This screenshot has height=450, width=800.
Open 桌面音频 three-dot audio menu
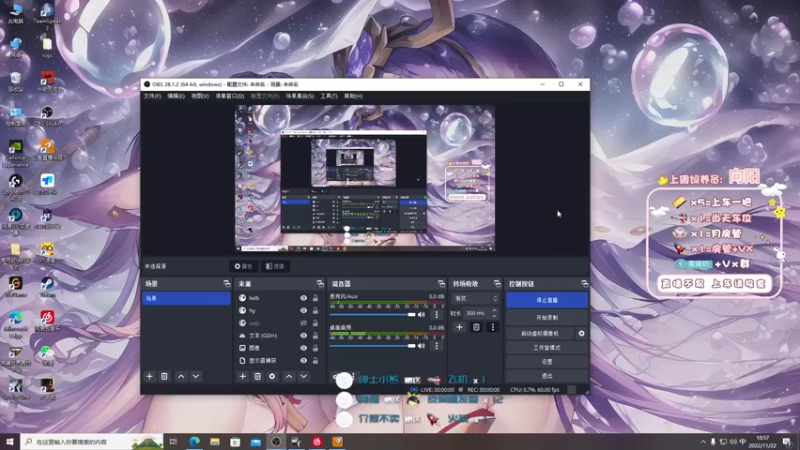(437, 346)
